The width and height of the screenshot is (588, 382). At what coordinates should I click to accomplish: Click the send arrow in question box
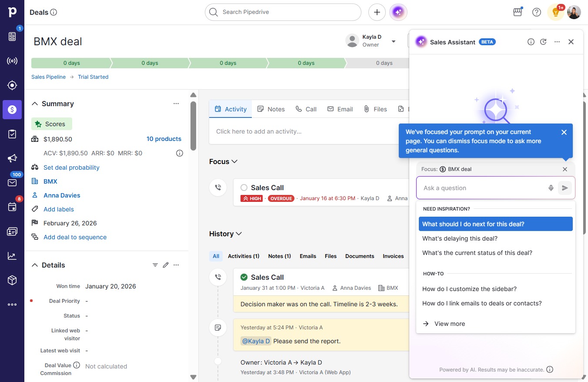(565, 188)
